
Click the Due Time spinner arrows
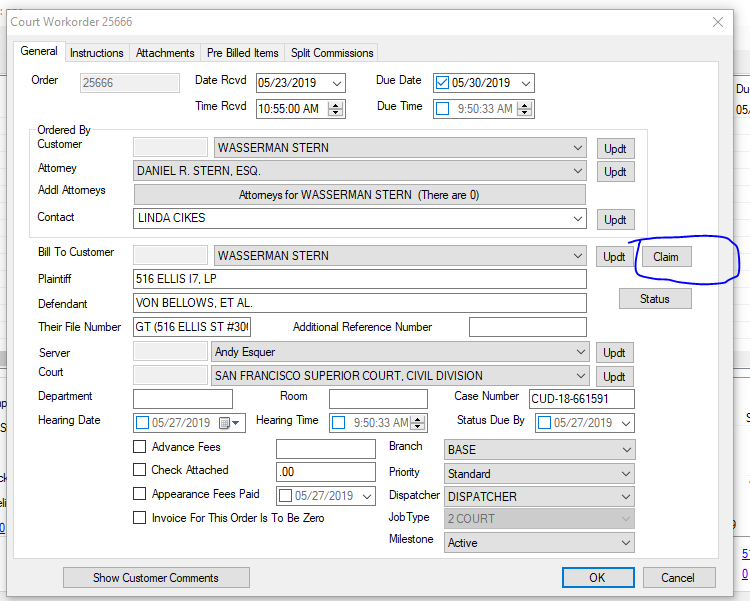525,109
